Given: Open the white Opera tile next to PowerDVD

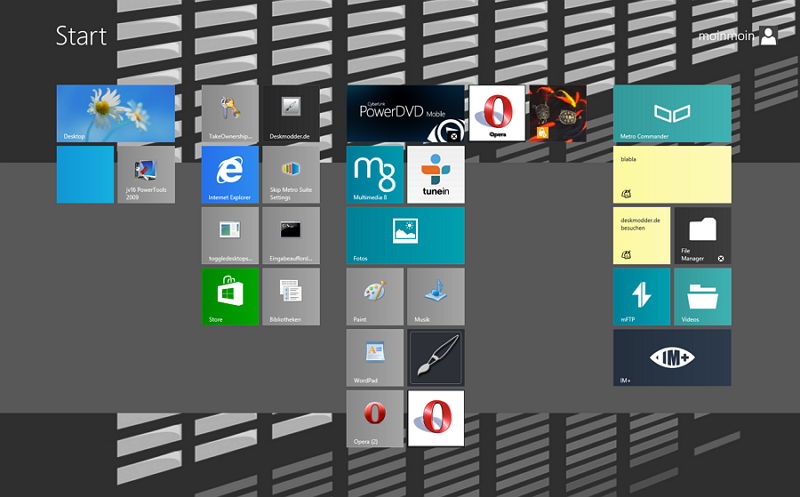Looking at the screenshot, I should click(497, 113).
